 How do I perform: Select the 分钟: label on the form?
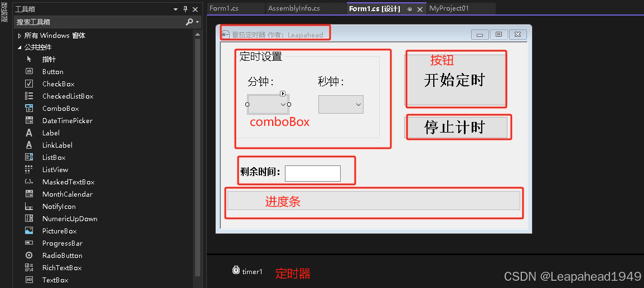261,82
